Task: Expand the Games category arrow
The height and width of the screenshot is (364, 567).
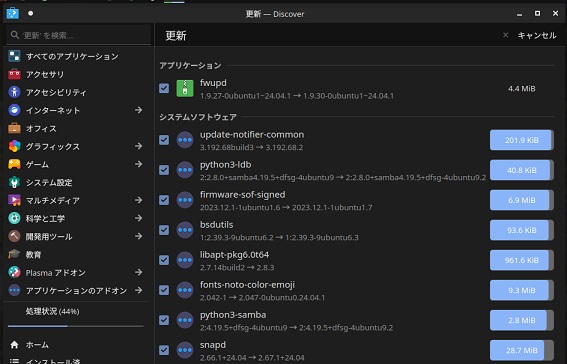Action: [x=138, y=164]
